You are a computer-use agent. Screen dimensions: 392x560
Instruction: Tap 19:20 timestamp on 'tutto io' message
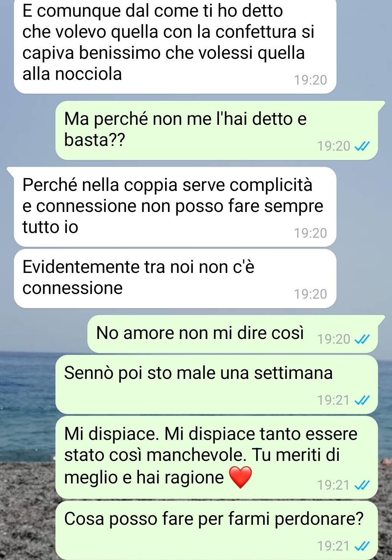311,233
